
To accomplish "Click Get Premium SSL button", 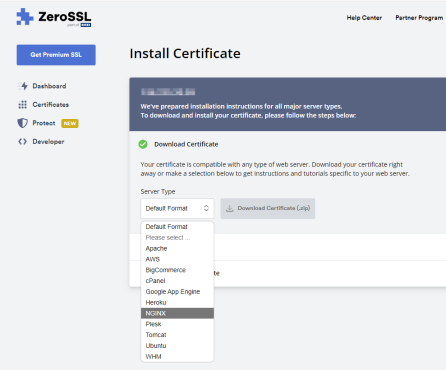I will pos(56,55).
